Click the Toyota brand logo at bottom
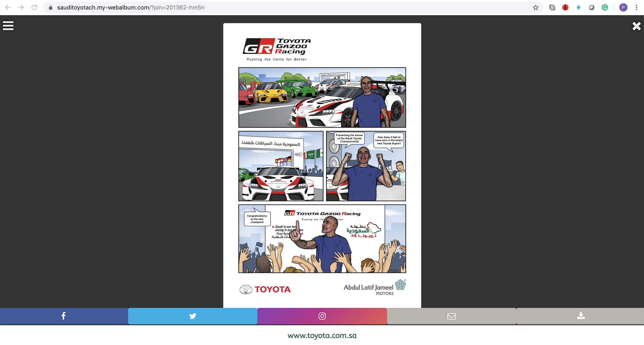The image size is (644, 345). (x=265, y=289)
